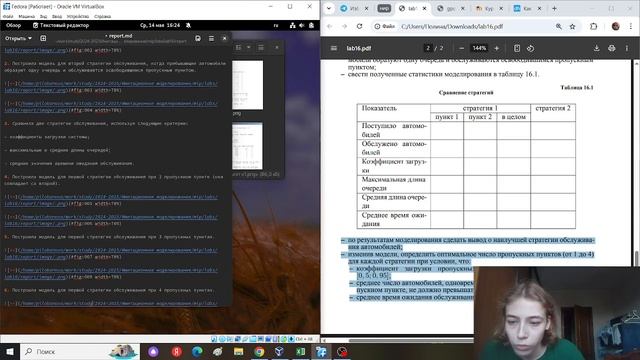
Task: Click the date and time in GNOME bar
Action: 160,25
